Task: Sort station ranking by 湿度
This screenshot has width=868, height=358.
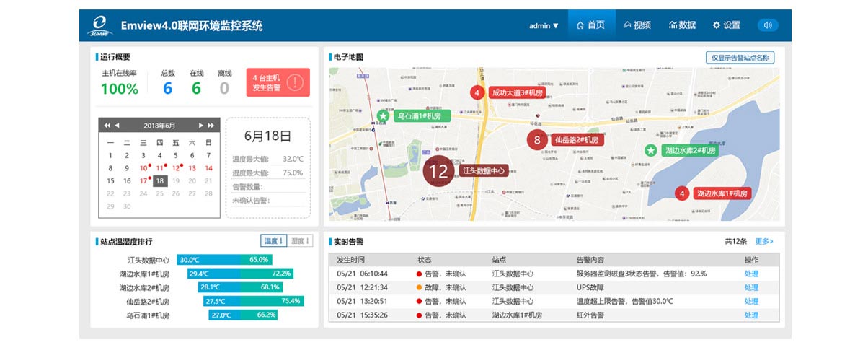Action: coord(300,241)
